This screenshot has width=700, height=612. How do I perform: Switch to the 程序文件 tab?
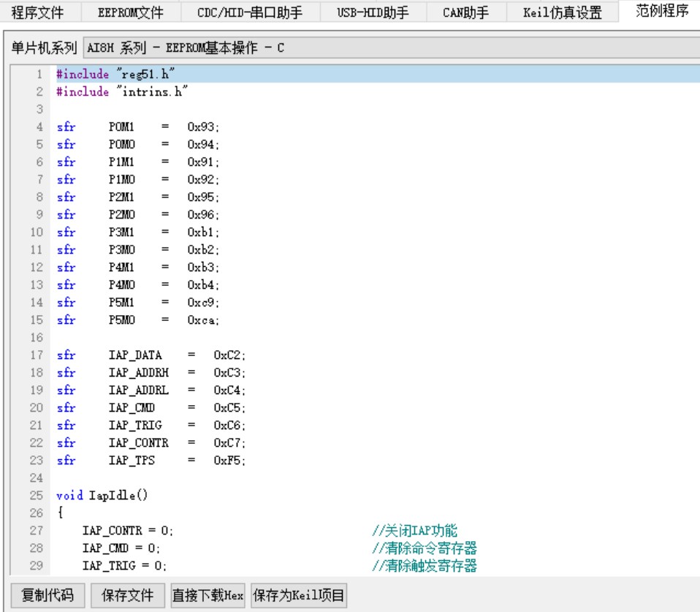[x=37, y=12]
